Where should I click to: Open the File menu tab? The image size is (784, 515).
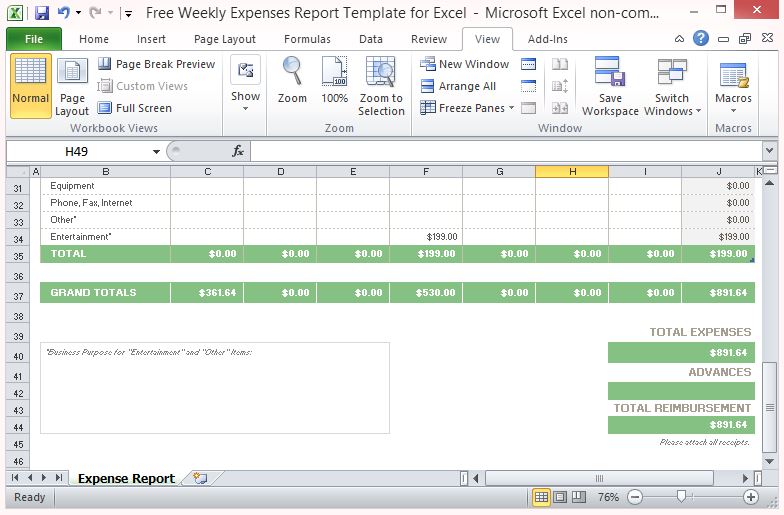pos(34,39)
